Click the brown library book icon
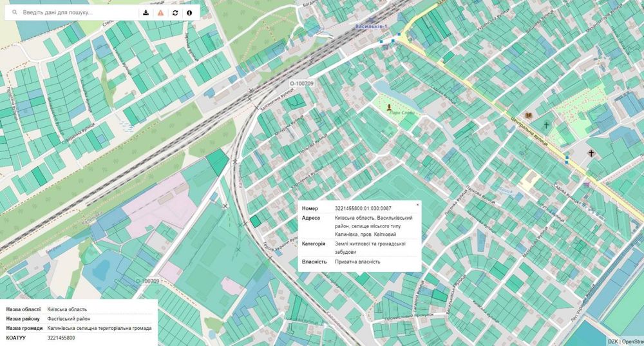644x346 pixels. pyautogui.click(x=529, y=116)
